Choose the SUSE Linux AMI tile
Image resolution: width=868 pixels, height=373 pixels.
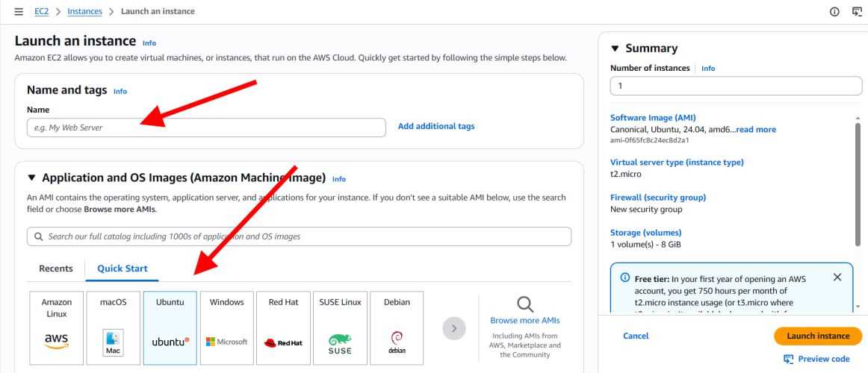340,327
